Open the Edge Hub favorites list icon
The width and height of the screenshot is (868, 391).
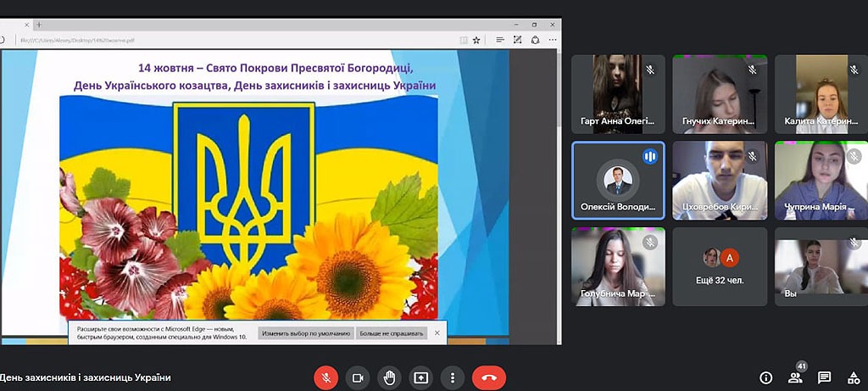pos(499,39)
